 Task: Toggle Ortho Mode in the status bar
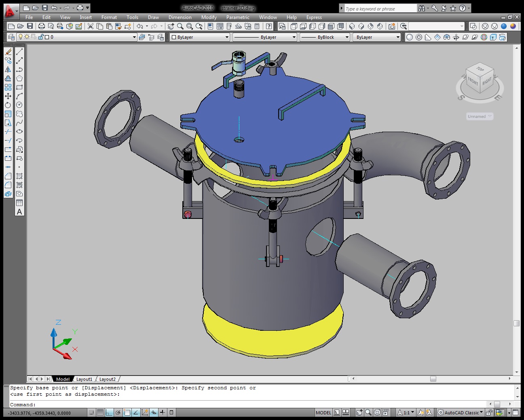pos(109,412)
